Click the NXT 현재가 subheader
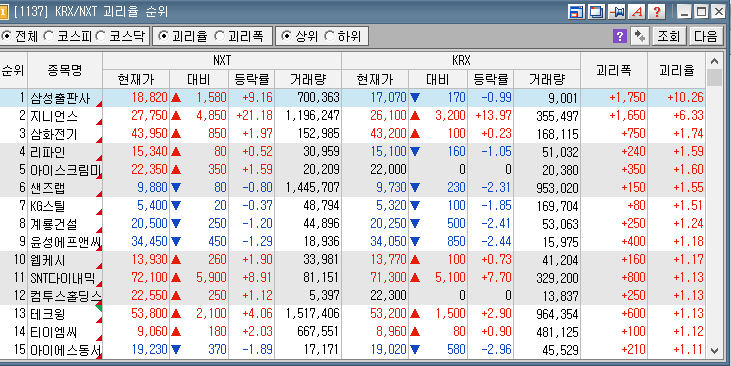The height and width of the screenshot is (366, 731). click(x=136, y=79)
